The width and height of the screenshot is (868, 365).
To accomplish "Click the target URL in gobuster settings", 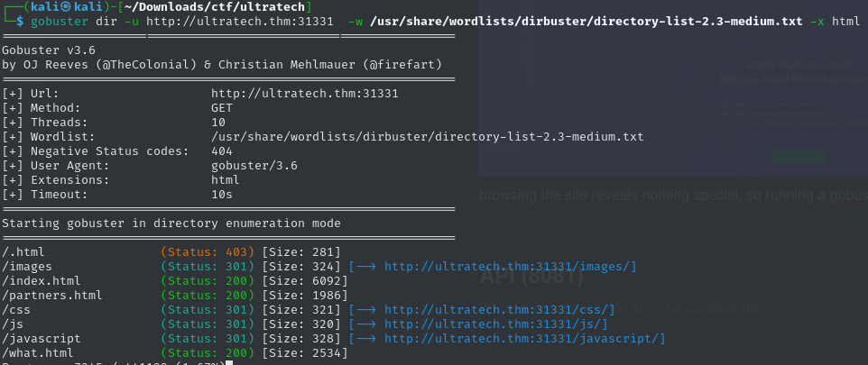I will [x=304, y=93].
